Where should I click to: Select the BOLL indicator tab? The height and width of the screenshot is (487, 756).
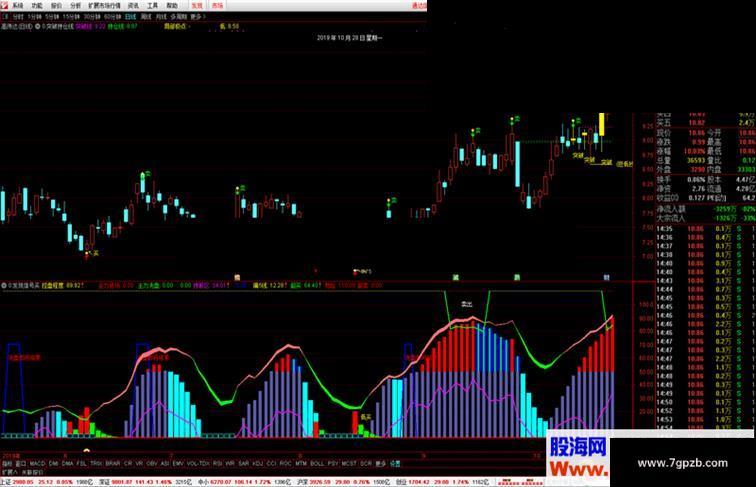click(317, 463)
